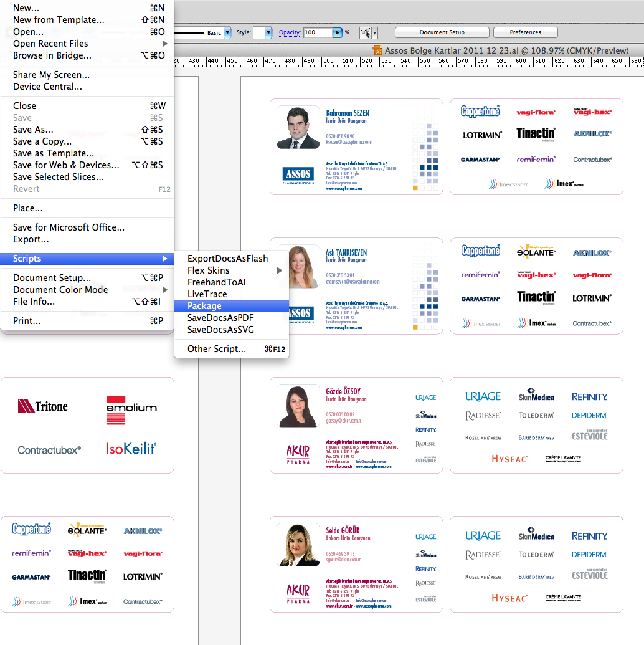Run the highlighted Package script
644x645 pixels.
(x=232, y=306)
